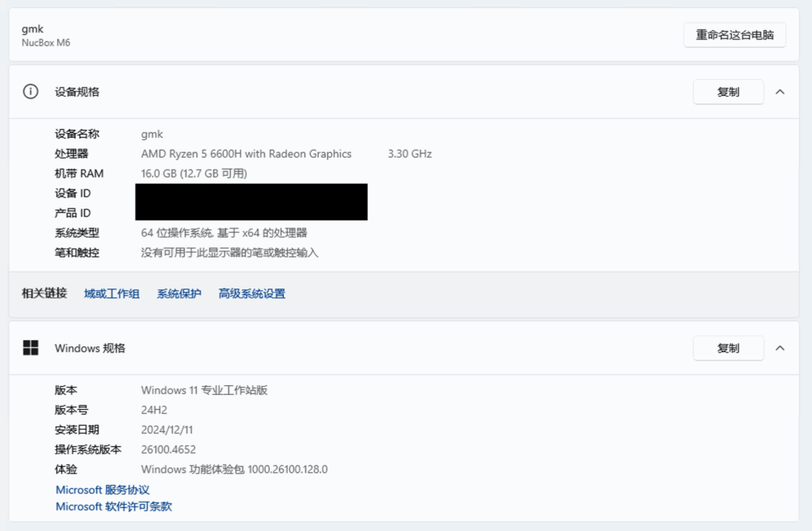
Task: Click the device name value gmk in 设备规格
Action: pos(151,134)
